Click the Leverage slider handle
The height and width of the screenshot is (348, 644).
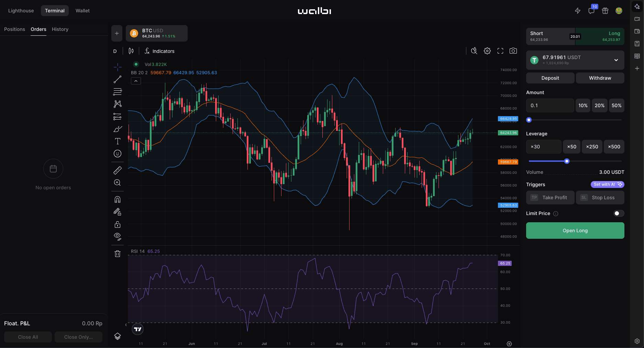click(567, 161)
